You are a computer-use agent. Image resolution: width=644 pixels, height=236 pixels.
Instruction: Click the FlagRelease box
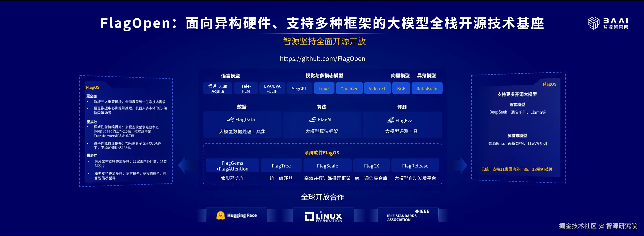(415, 166)
